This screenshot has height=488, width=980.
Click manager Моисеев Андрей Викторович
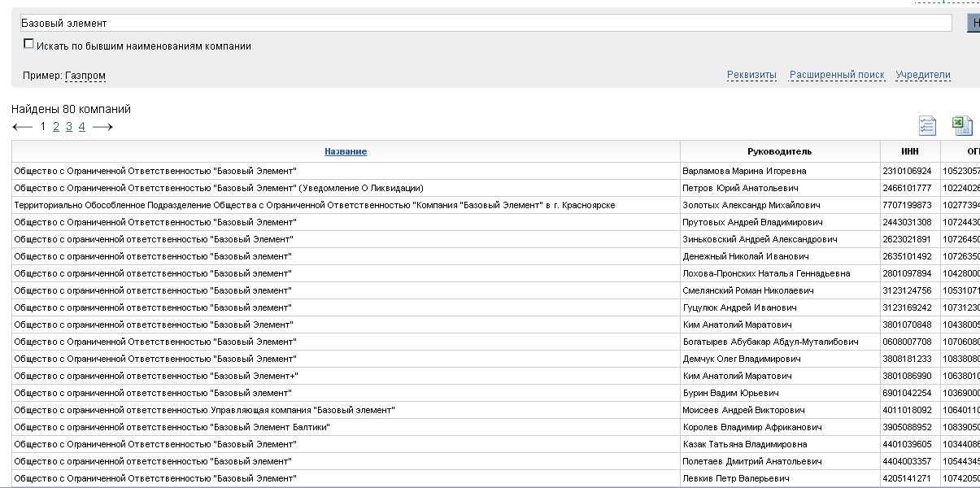point(743,410)
